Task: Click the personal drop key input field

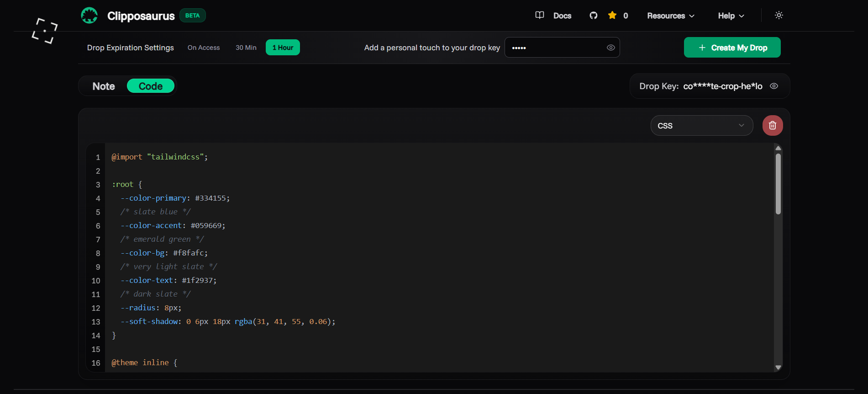Action: pyautogui.click(x=562, y=48)
